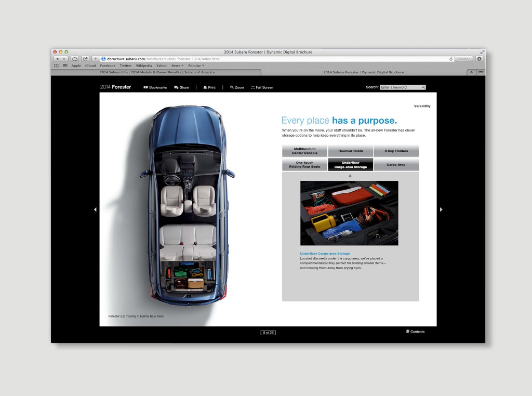Click the site globe icon in address bar

pos(104,59)
